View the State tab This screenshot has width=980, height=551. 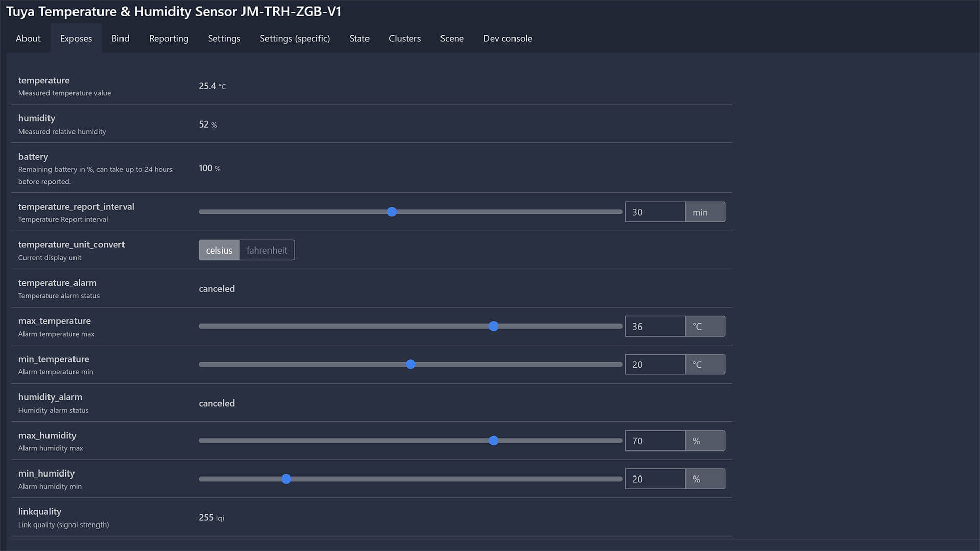(x=359, y=38)
